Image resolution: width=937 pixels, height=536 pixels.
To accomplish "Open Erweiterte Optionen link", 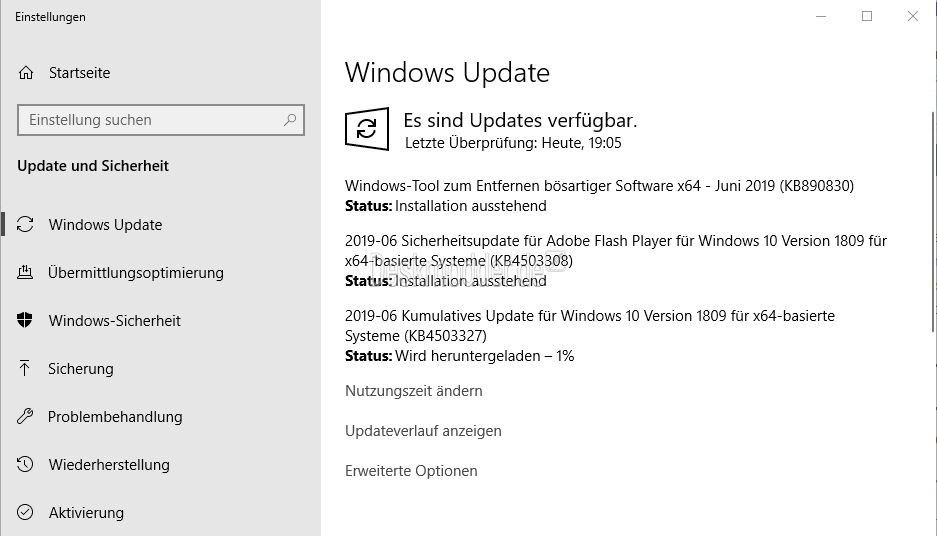I will (x=411, y=471).
